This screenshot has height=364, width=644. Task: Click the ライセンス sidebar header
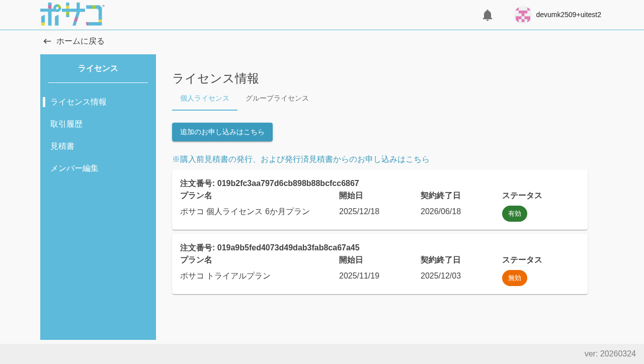tap(98, 68)
